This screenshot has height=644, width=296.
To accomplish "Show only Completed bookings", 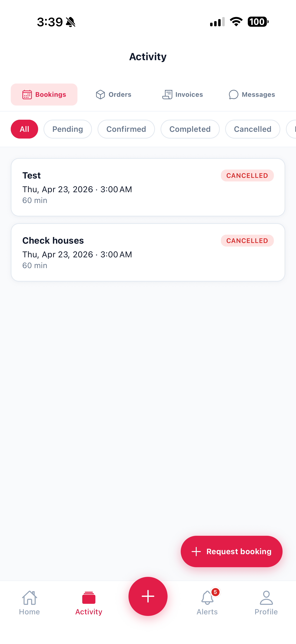I will pyautogui.click(x=190, y=129).
